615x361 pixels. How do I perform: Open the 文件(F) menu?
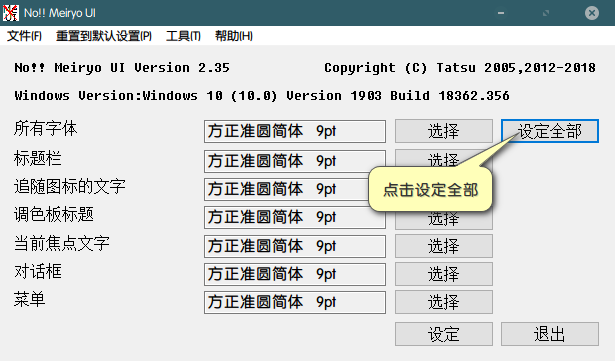click(24, 36)
